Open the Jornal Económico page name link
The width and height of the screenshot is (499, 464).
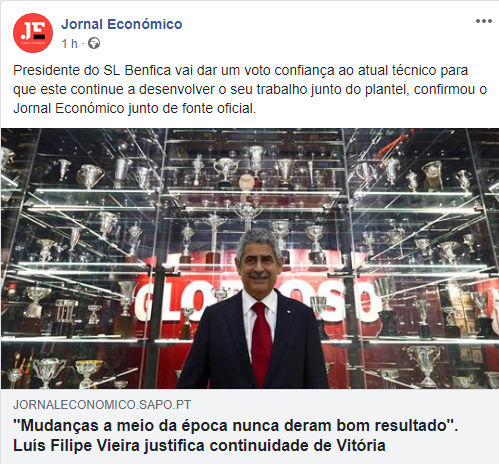pos(122,24)
